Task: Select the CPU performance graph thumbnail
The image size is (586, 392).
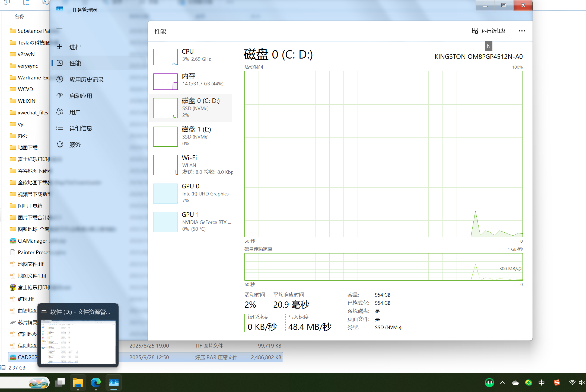Action: point(165,57)
